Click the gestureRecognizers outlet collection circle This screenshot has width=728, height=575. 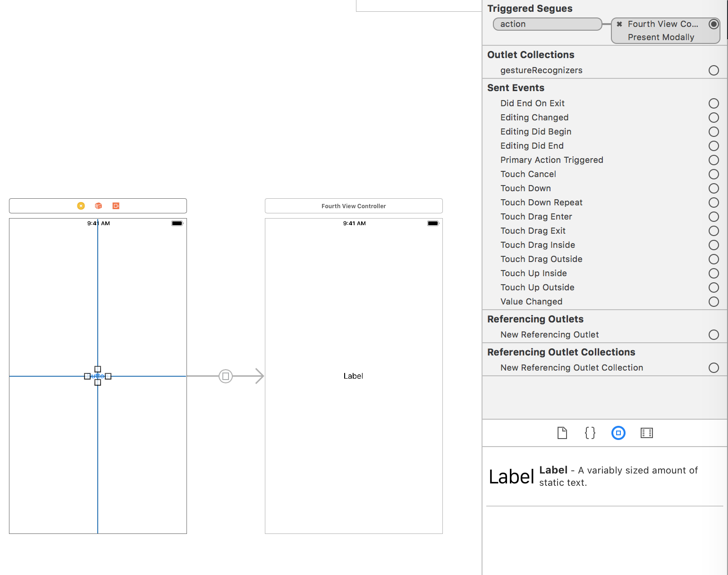click(713, 70)
